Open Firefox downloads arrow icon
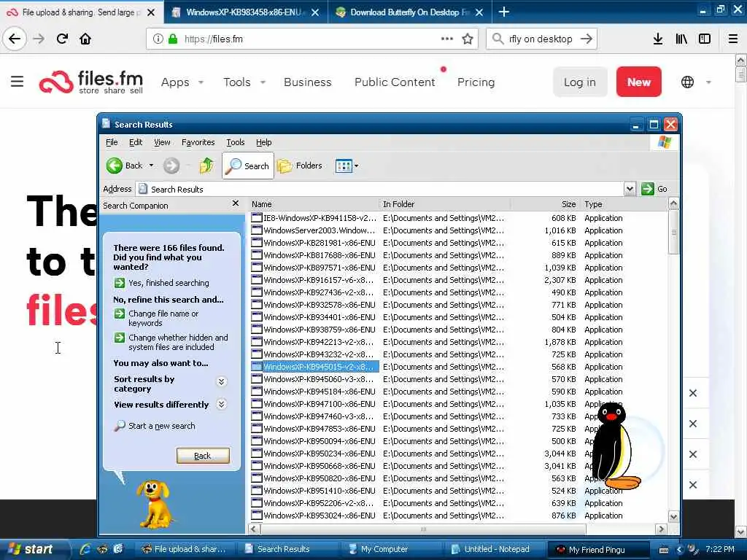 [658, 39]
